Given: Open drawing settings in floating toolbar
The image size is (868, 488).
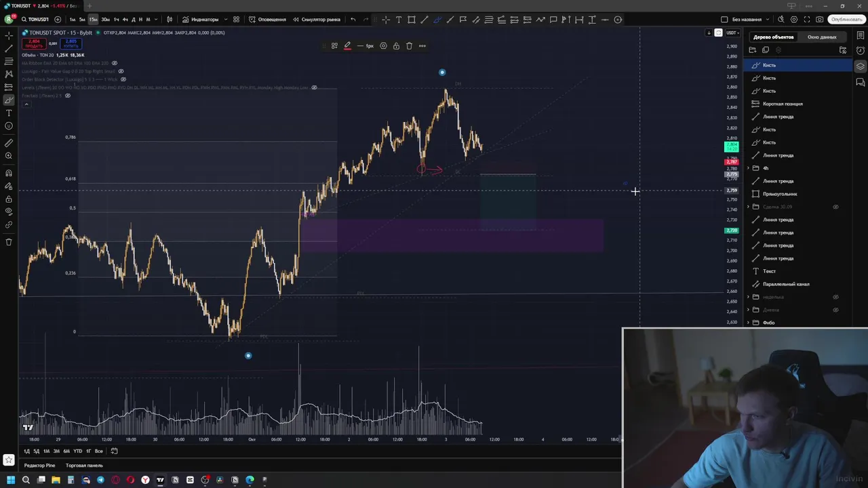Looking at the screenshot, I should click(x=383, y=46).
